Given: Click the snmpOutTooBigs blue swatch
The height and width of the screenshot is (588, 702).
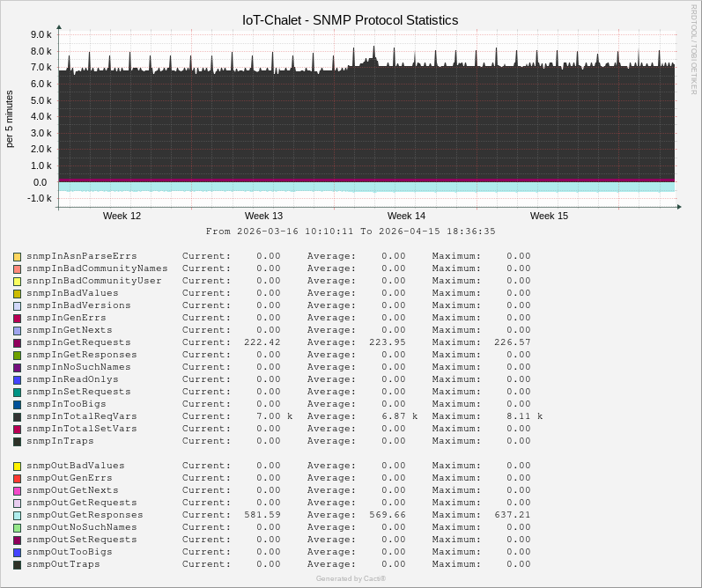Looking at the screenshot, I should (17, 552).
